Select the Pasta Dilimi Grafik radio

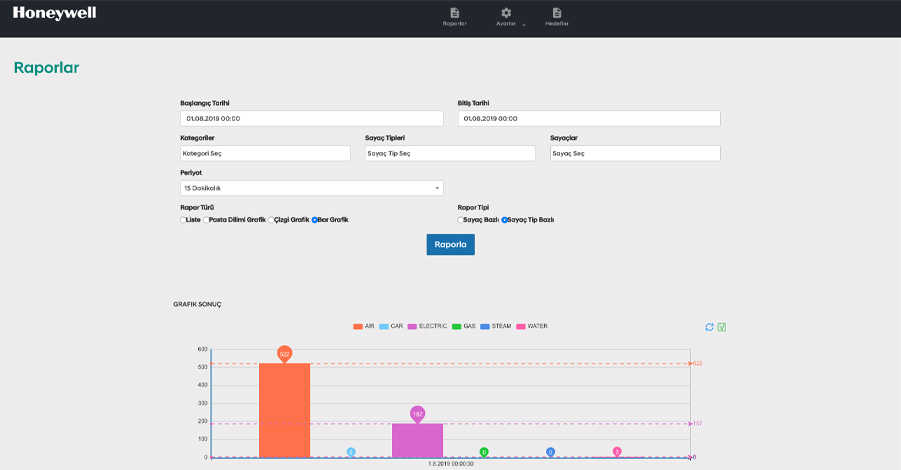pyautogui.click(x=206, y=220)
